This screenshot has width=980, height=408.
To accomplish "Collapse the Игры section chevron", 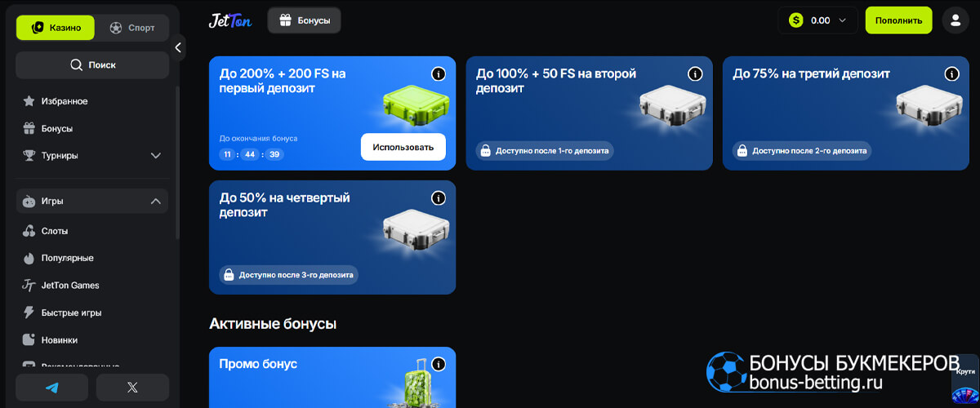I will [x=156, y=201].
